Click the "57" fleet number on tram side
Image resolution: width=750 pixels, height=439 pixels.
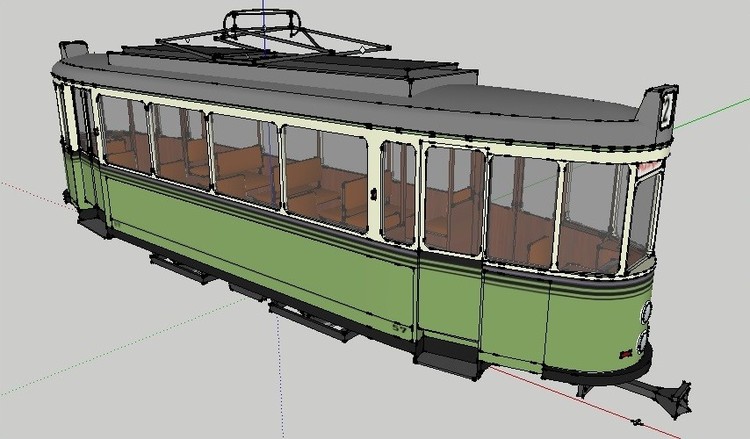pos(399,329)
